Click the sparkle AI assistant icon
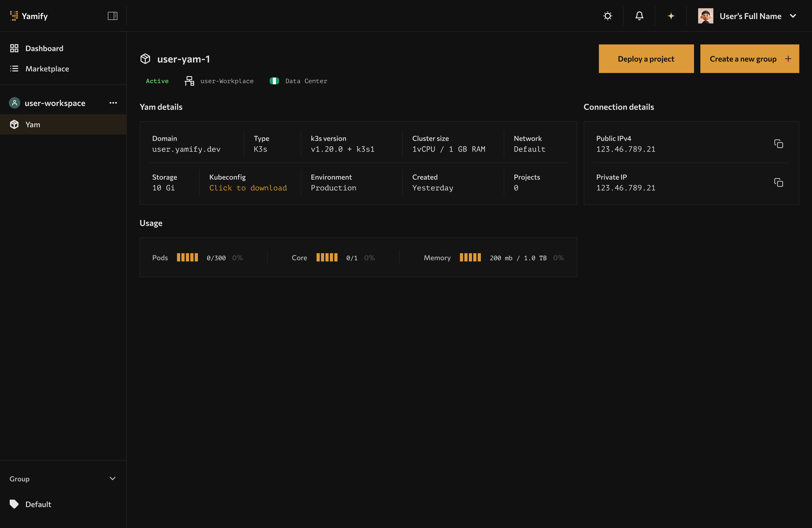This screenshot has width=812, height=528. (671, 16)
